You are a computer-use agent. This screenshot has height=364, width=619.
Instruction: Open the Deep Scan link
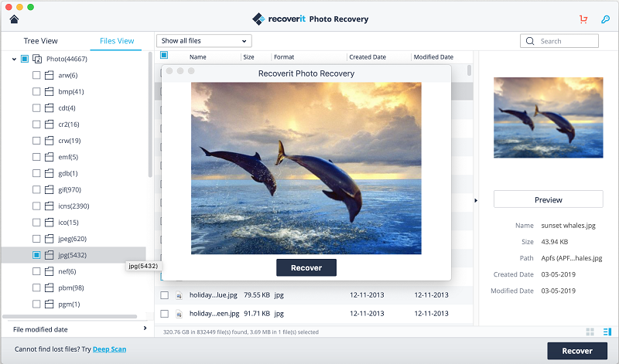[109, 349]
